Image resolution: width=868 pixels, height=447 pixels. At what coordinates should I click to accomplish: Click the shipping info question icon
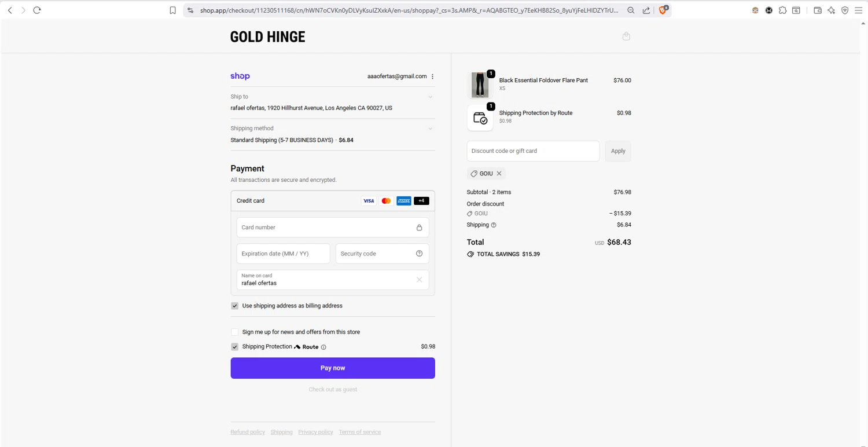pyautogui.click(x=494, y=225)
